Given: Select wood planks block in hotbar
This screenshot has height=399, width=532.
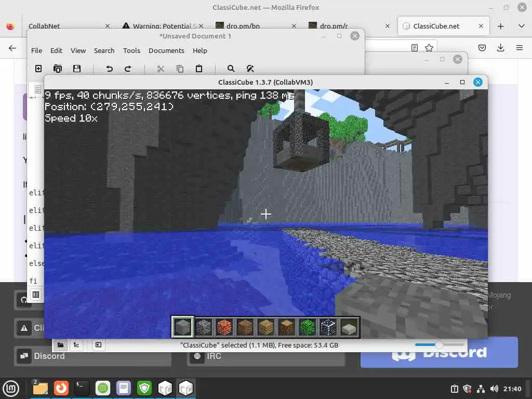Looking at the screenshot, I should point(265,327).
